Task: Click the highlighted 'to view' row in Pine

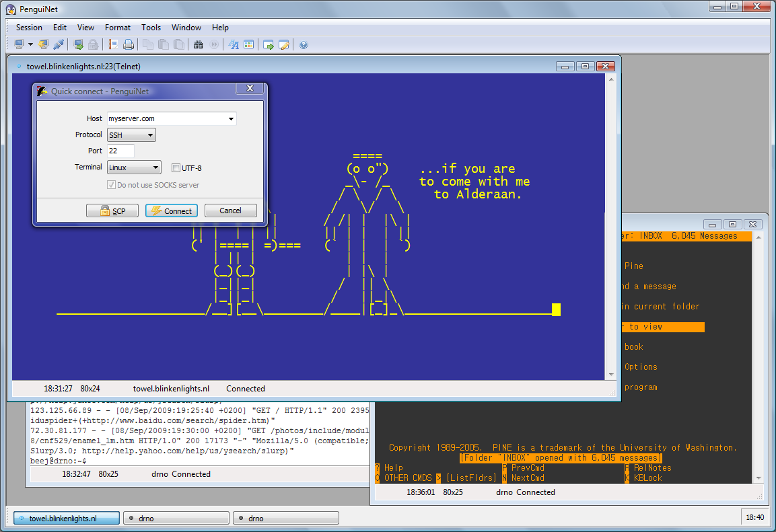Action: pos(663,327)
